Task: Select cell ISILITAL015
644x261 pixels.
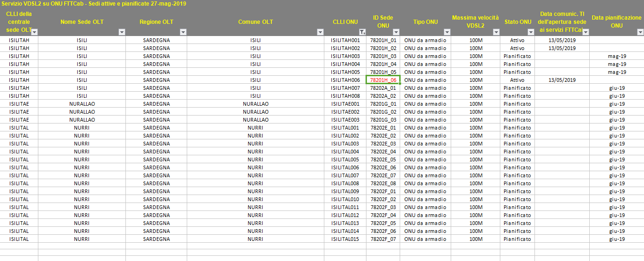Action: [x=345, y=239]
